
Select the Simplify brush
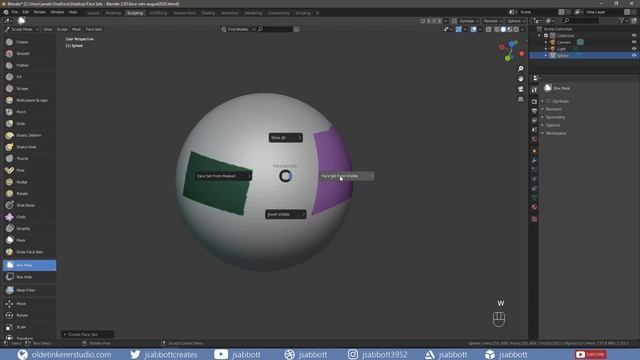point(29,229)
